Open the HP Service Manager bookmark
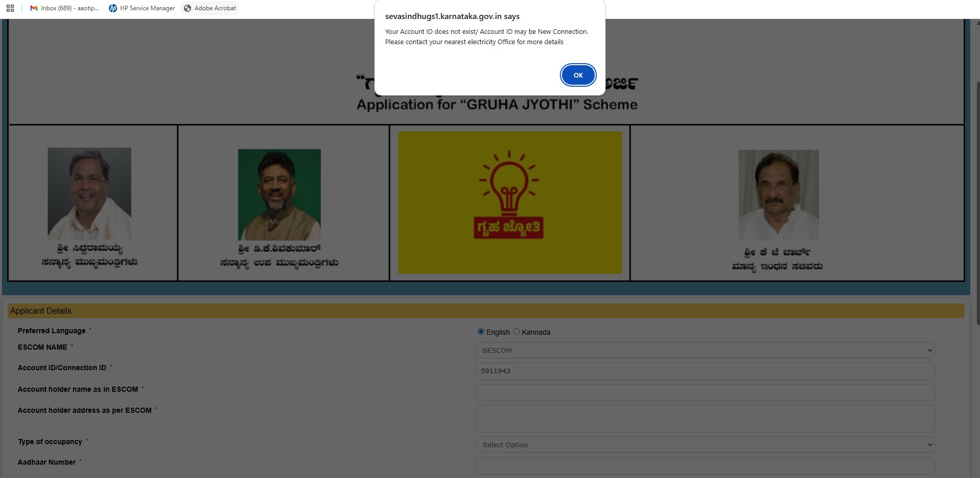Image resolution: width=980 pixels, height=478 pixels. coord(142,8)
